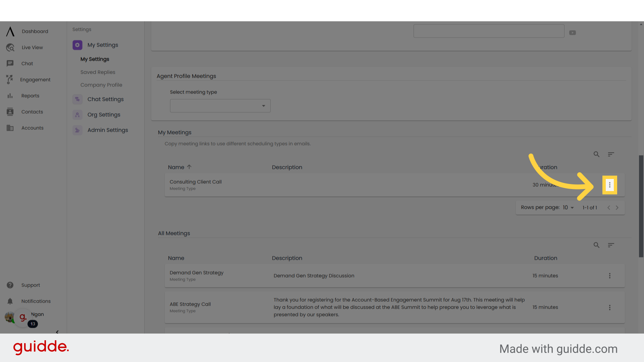Go to previous page of My Meetings
This screenshot has height=362, width=644.
[x=609, y=207]
